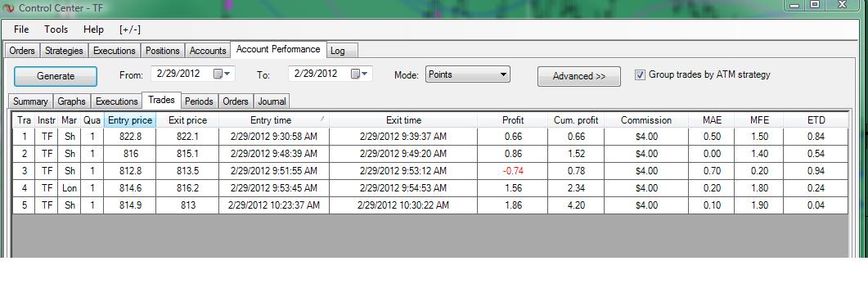The image size is (868, 306).
Task: Sort by ETD column header
Action: (x=816, y=120)
